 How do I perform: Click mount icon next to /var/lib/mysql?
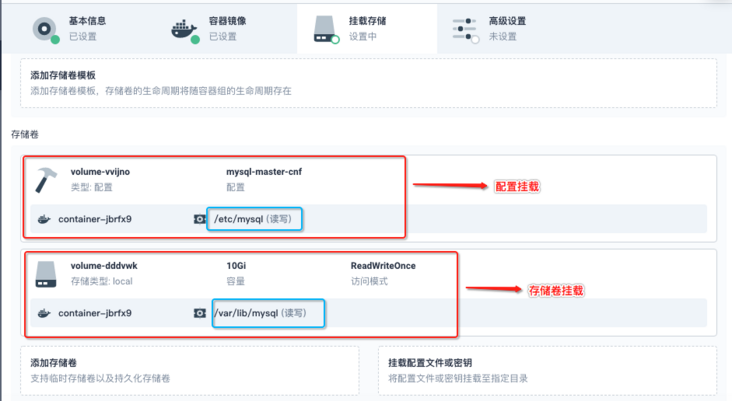(199, 313)
